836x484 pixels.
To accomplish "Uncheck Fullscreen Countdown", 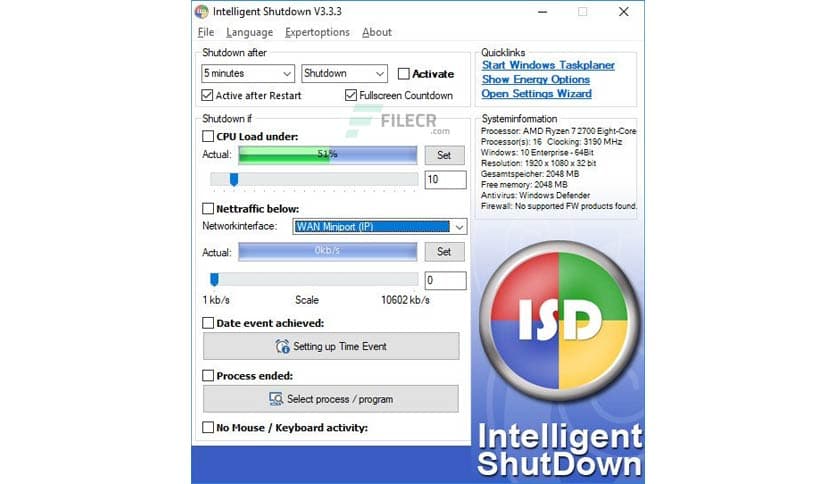I will [350, 95].
